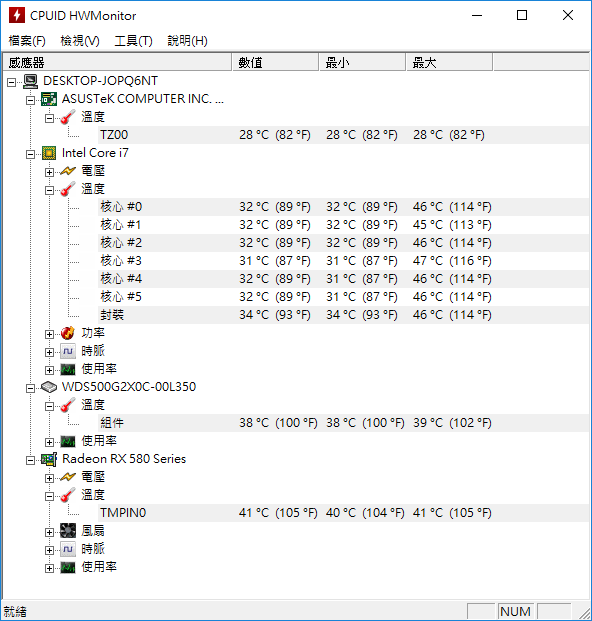The width and height of the screenshot is (592, 621).
Task: Click the utilization graph icon under WDS500G2X0C
Action: click(x=68, y=441)
